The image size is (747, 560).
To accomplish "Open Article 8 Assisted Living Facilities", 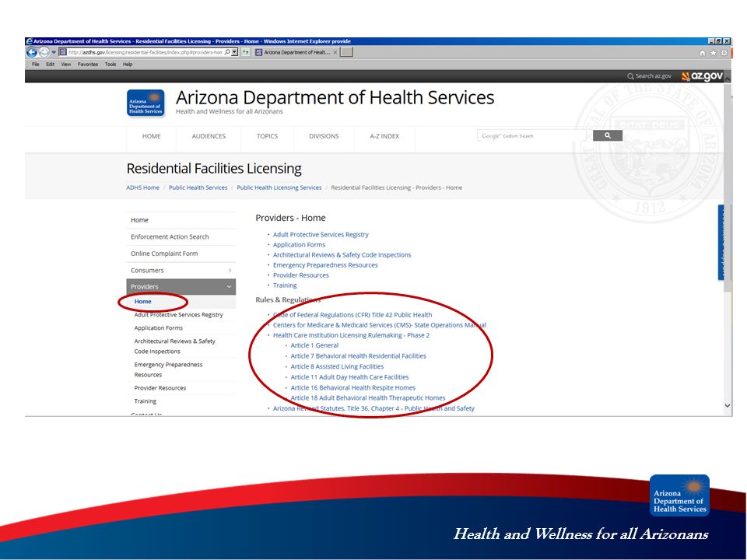I will point(337,366).
